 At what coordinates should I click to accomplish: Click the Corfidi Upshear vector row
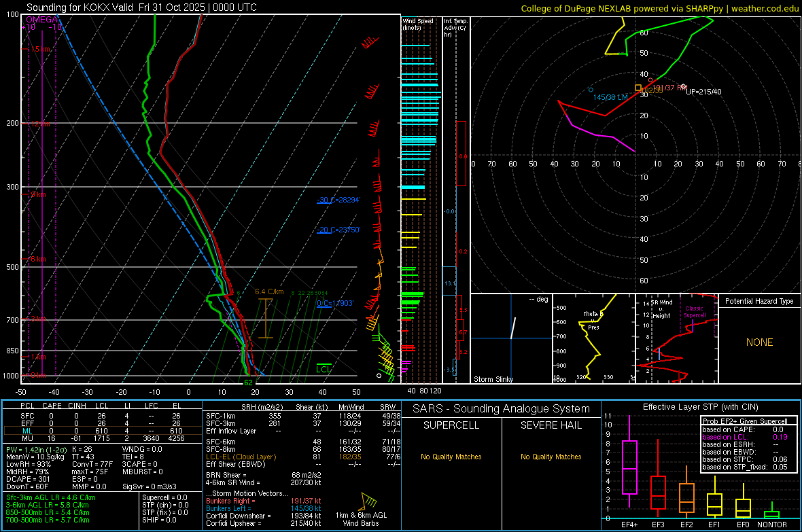click(264, 523)
